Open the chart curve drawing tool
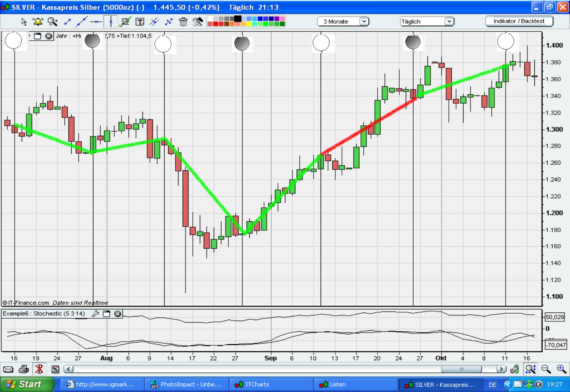The height and width of the screenshot is (392, 570). coord(125,22)
